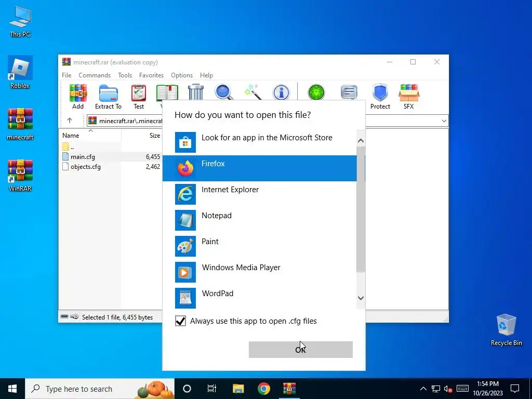Image resolution: width=532 pixels, height=399 pixels.
Task: Open the Extract To tool
Action: pos(108,97)
